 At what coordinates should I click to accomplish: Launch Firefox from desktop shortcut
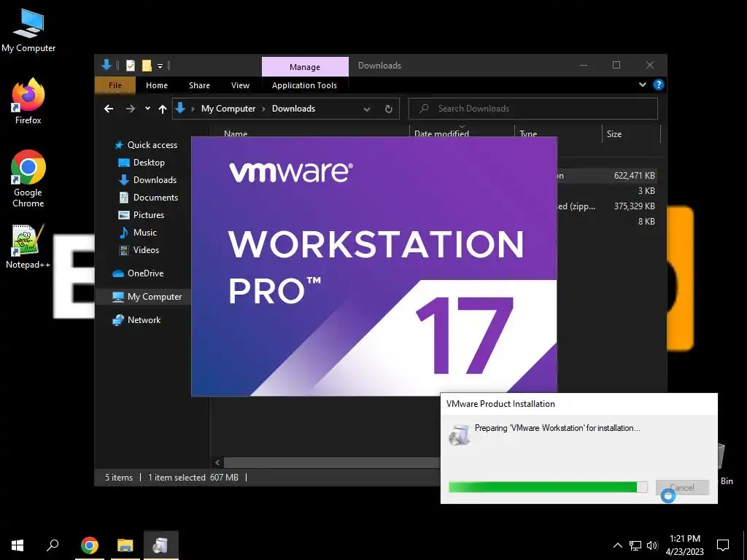coord(28,101)
